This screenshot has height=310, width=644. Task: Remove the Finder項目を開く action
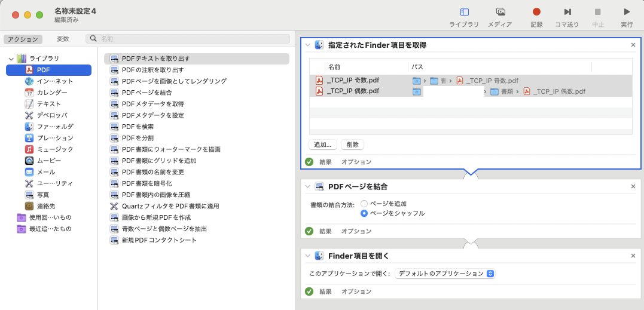[x=633, y=256]
